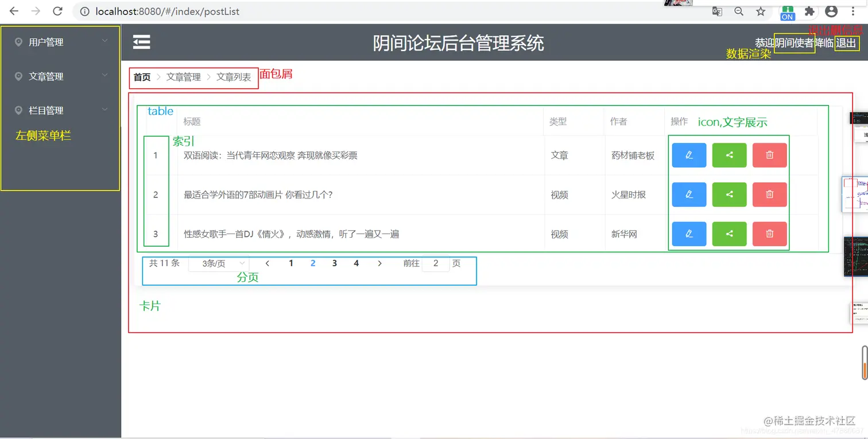The image size is (868, 439).
Task: Open the Chrome profile avatar icon
Action: click(831, 11)
